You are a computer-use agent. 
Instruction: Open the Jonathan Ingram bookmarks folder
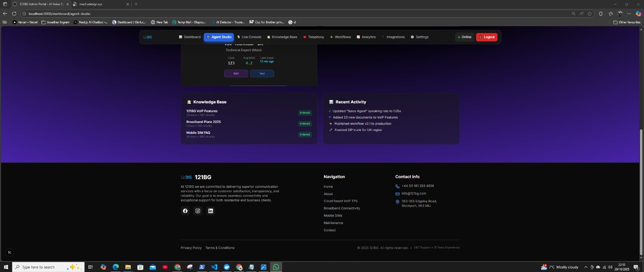(x=56, y=22)
